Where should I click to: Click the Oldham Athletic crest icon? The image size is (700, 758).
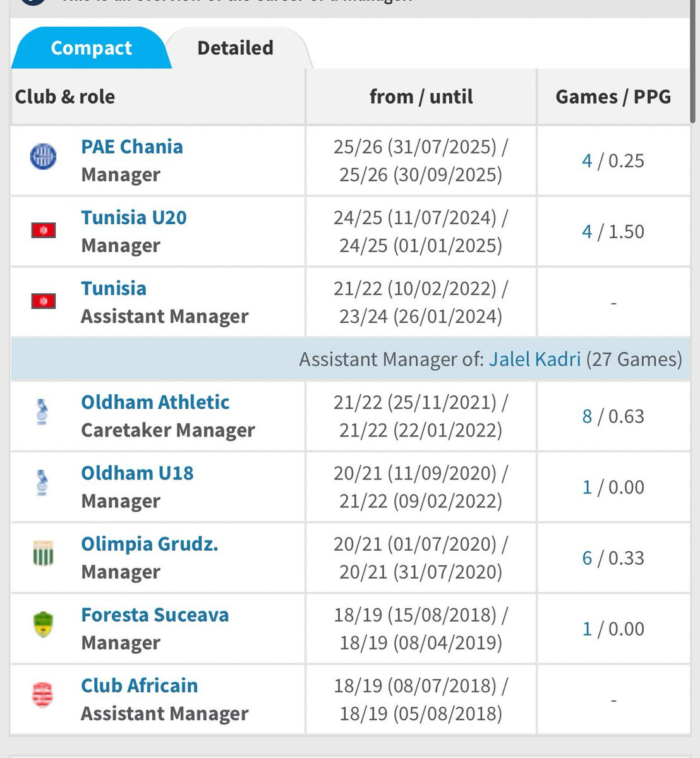click(43, 412)
